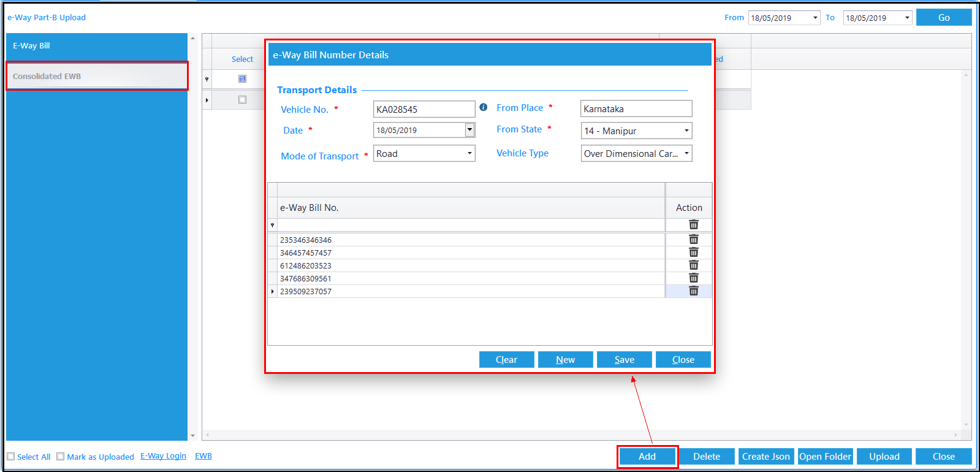Click trash icon for bill 347686309561
Viewport: 980px width, 472px height.
(693, 278)
